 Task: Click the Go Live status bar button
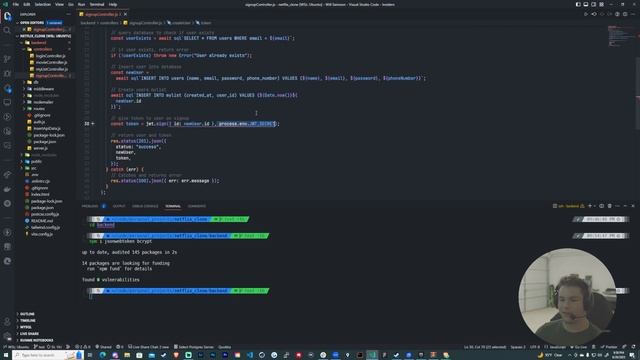click(x=578, y=347)
